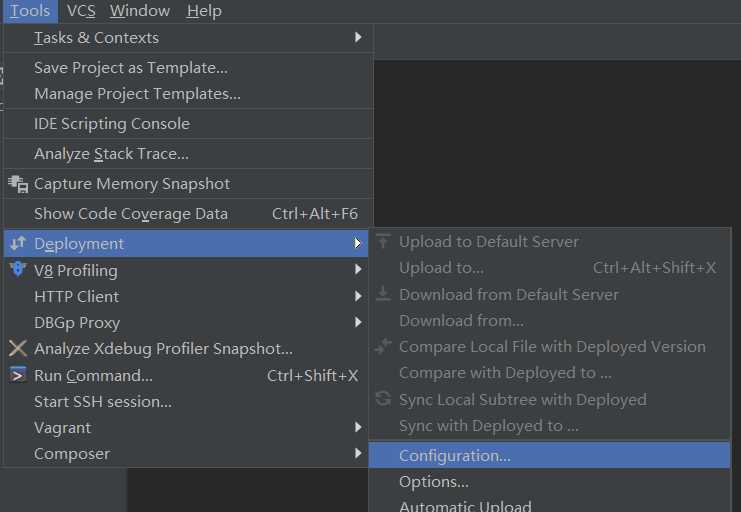741x512 pixels.
Task: Click the Xdebug Profiler Snapshot icon
Action: [x=18, y=348]
